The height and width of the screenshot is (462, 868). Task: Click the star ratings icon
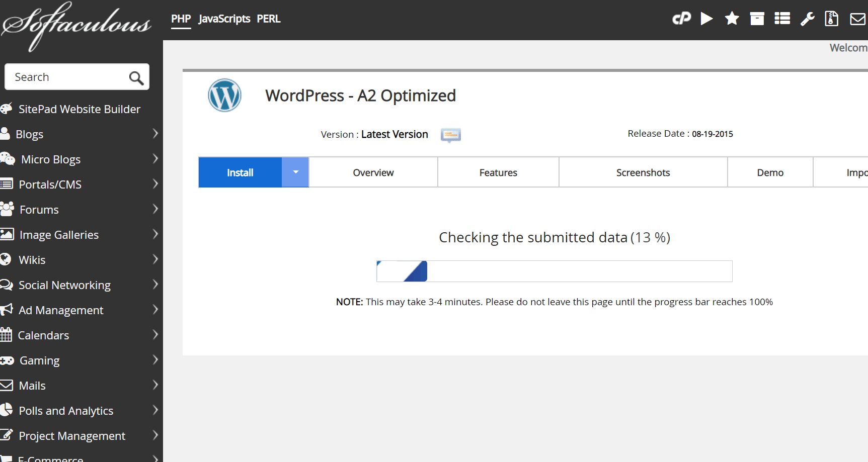click(732, 19)
